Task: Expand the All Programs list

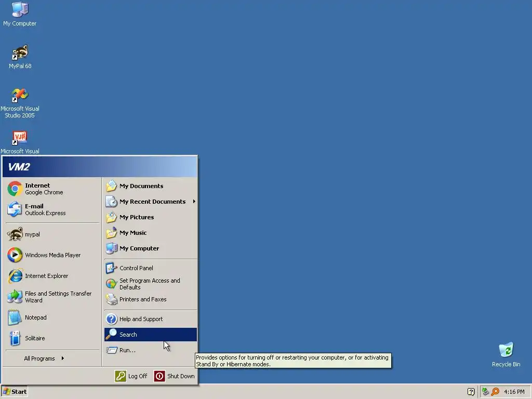Action: click(52, 358)
